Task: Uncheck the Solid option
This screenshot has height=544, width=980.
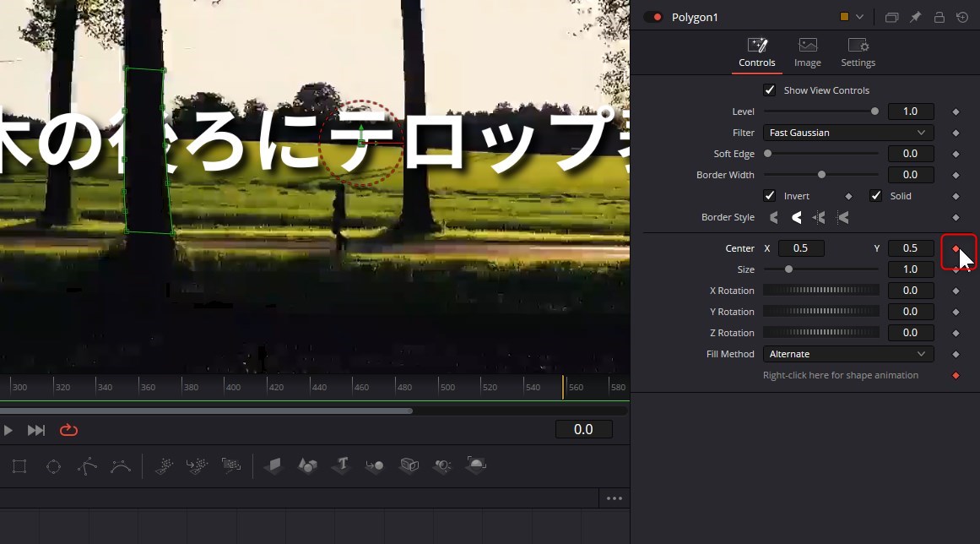Action: tap(875, 195)
